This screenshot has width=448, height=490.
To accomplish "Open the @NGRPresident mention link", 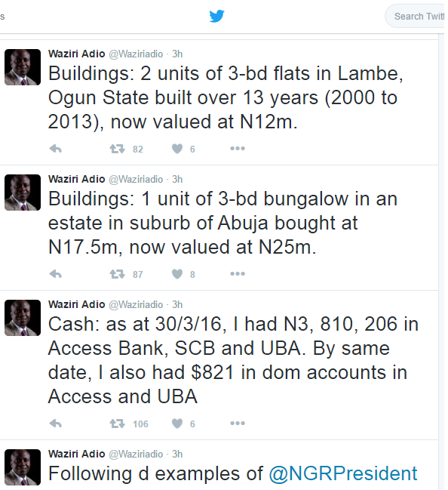I will click(x=343, y=473).
